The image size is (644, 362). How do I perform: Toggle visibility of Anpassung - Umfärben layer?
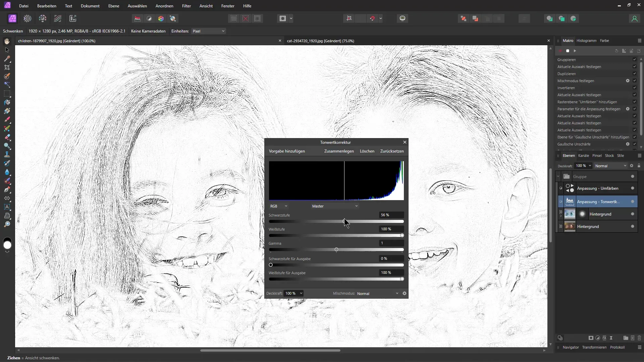pyautogui.click(x=633, y=188)
